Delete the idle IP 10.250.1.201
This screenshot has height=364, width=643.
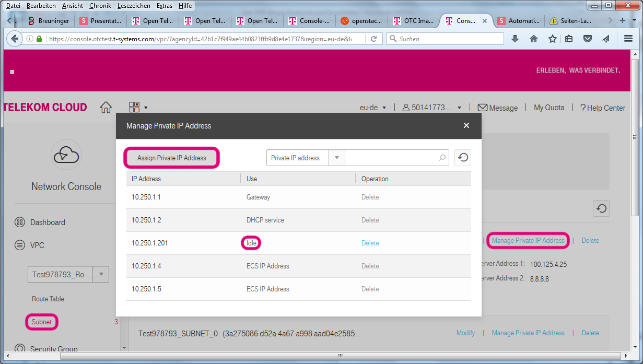coord(370,243)
